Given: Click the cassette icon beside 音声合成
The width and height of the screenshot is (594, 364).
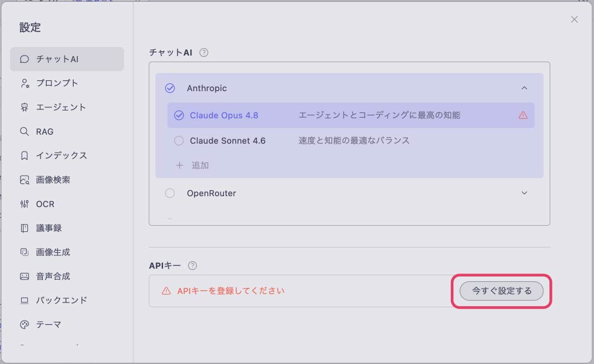Looking at the screenshot, I should pos(25,276).
